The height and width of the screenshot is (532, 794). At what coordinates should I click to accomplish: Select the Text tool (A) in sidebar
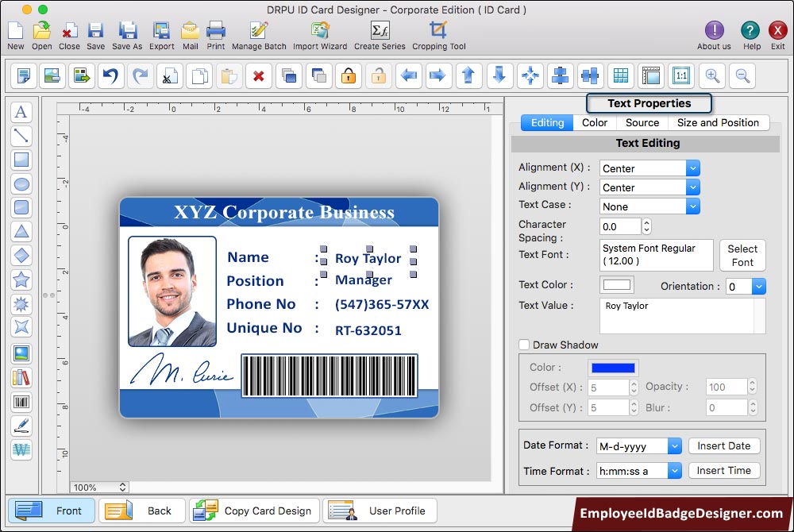21,111
